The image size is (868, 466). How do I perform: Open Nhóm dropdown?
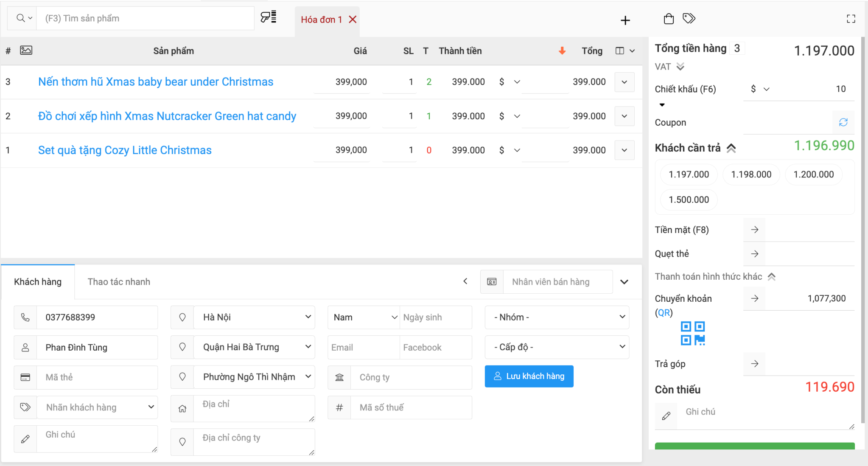[556, 317]
